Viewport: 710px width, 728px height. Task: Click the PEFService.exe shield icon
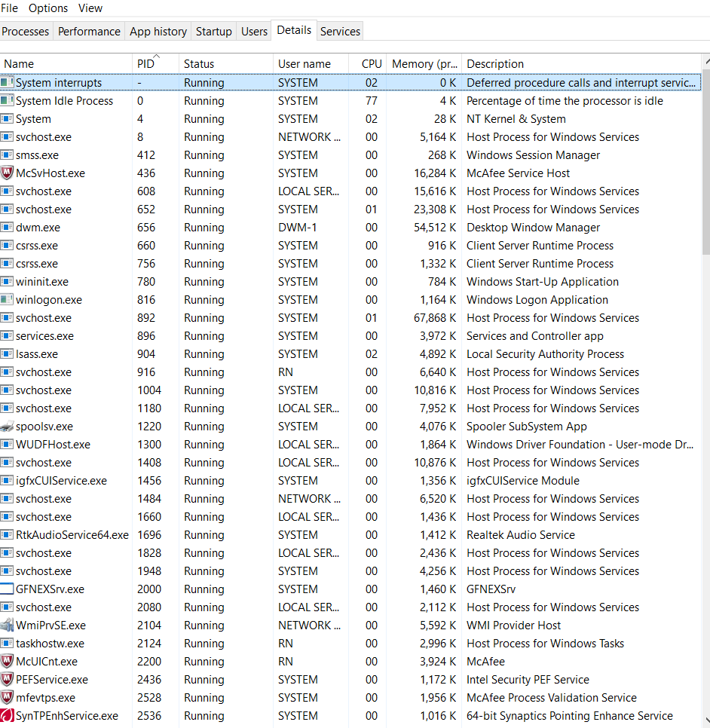7,680
